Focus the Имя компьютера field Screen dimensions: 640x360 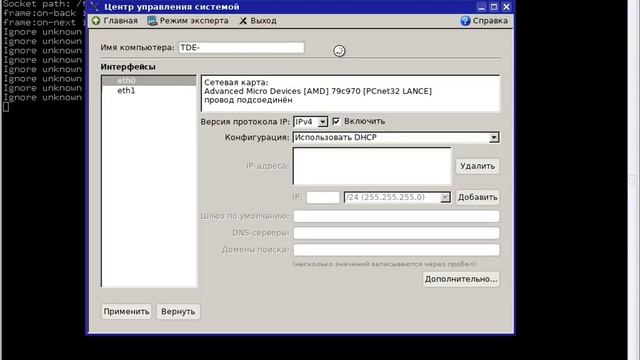[x=241, y=48]
